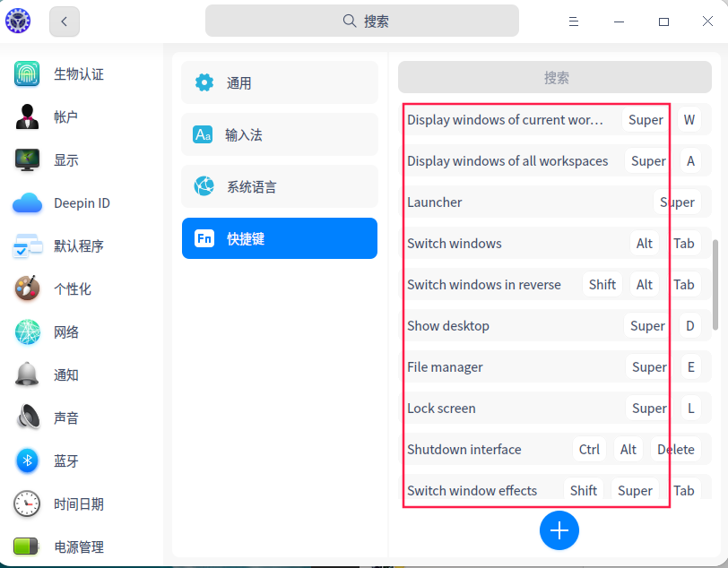Click the A key of all workspaces shortcut
This screenshot has width=728, height=568.
[x=690, y=161]
